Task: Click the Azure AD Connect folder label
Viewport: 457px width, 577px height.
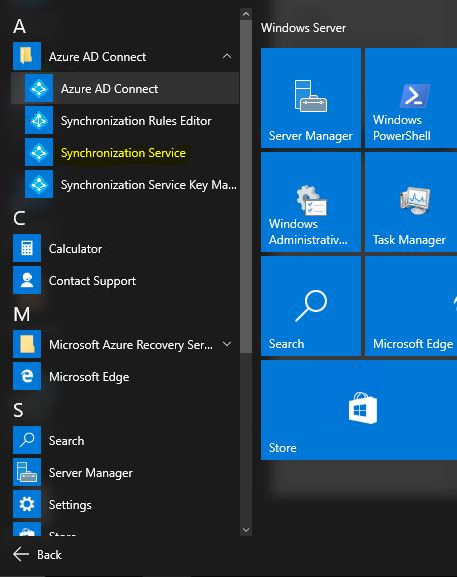Action: (x=98, y=57)
